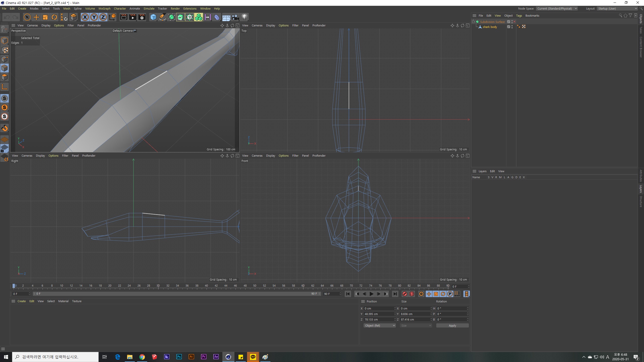
Task: Toggle Y axis lock
Action: pos(94,17)
